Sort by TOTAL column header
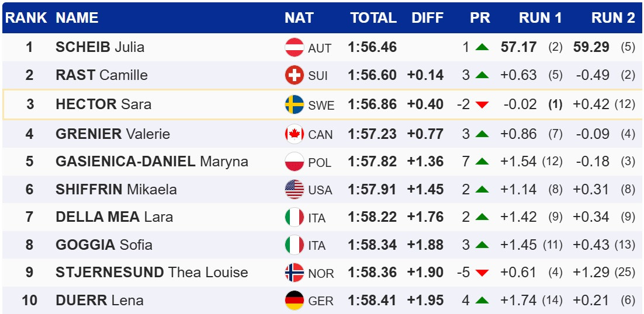The image size is (644, 314). tap(373, 18)
